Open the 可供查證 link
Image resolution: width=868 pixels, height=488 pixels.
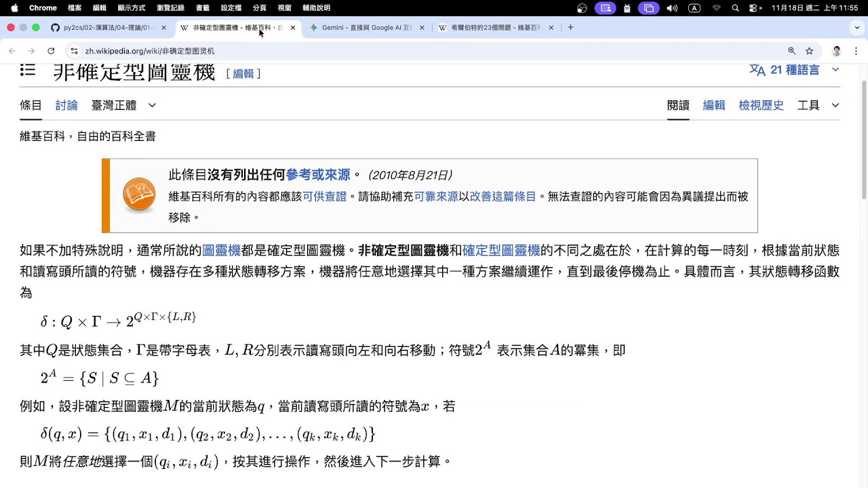pyautogui.click(x=325, y=197)
